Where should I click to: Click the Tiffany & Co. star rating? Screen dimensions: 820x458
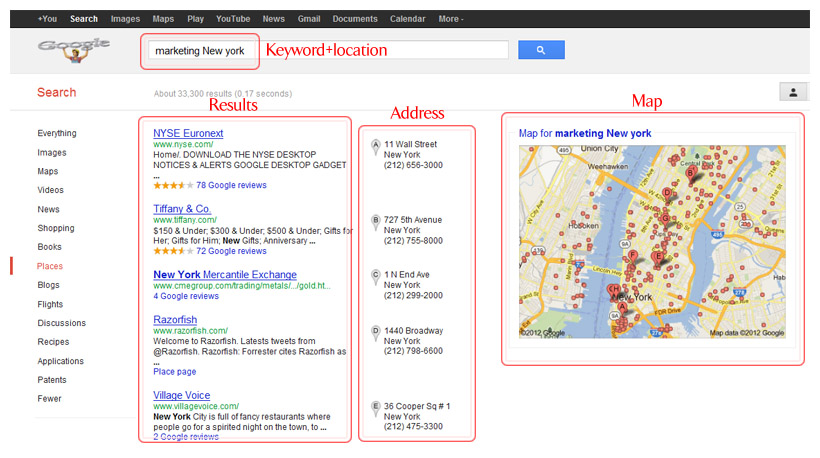(173, 251)
